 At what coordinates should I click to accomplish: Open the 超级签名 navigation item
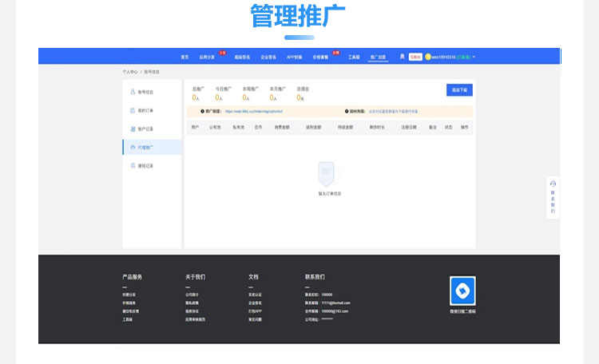242,57
